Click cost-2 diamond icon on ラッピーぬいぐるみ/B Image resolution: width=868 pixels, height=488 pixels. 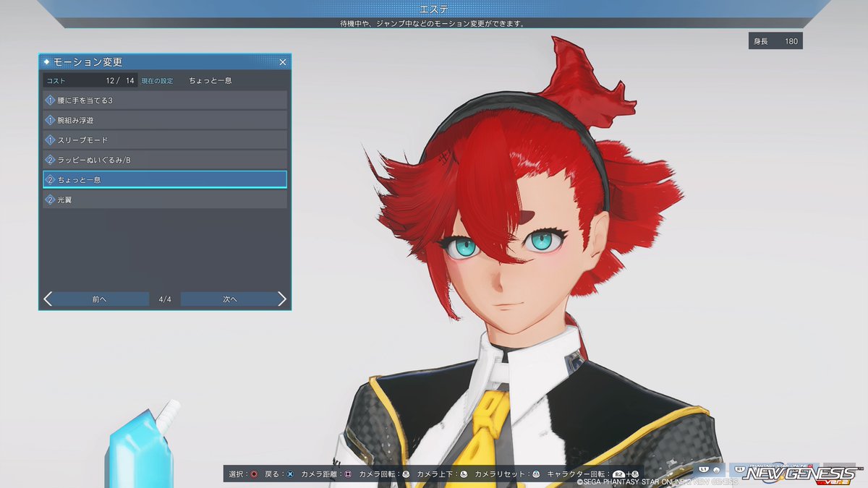tap(51, 159)
